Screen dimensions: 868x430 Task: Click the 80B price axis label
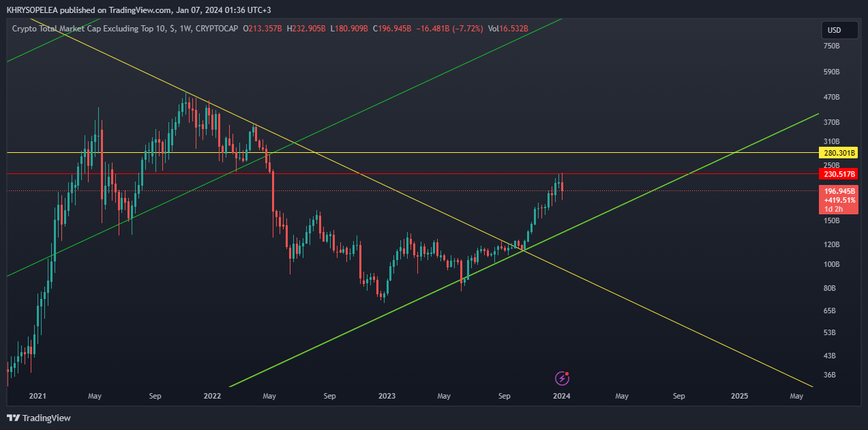click(830, 289)
